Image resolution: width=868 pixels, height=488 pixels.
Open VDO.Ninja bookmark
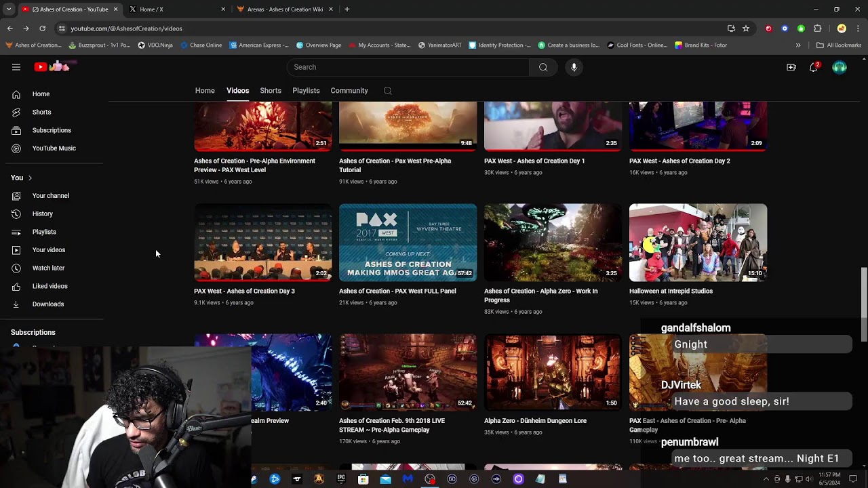(x=155, y=45)
